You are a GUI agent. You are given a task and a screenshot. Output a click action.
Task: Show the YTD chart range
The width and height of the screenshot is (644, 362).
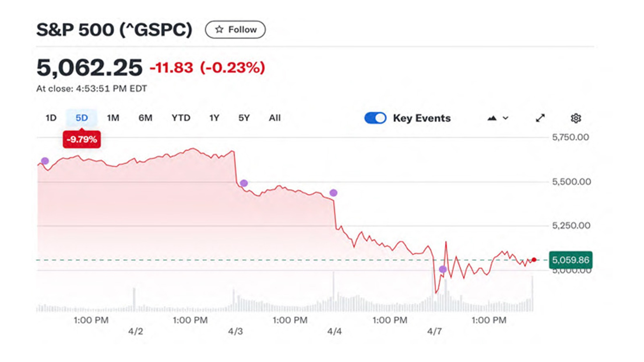coord(181,118)
